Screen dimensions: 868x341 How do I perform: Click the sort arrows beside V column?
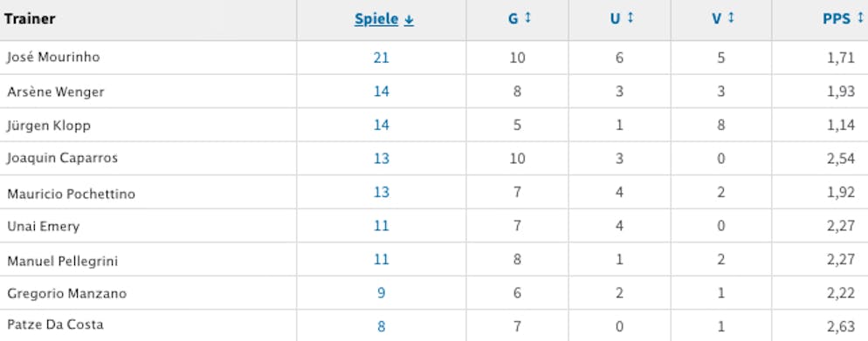coord(731,18)
